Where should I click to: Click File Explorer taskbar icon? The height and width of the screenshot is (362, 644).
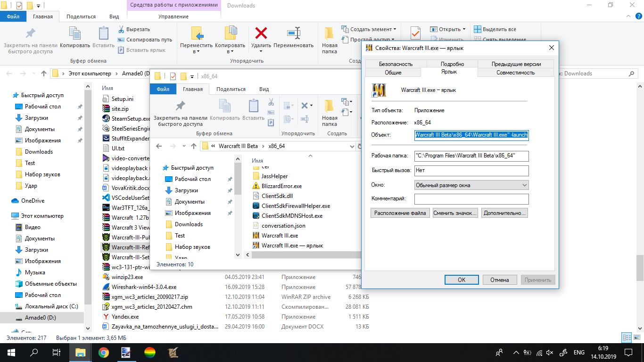tap(81, 352)
